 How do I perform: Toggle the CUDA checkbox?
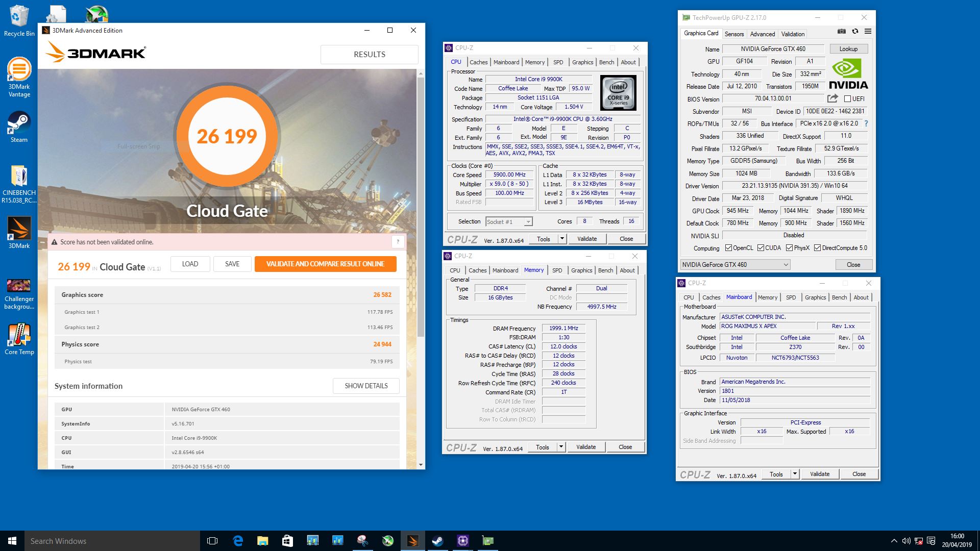click(x=761, y=248)
